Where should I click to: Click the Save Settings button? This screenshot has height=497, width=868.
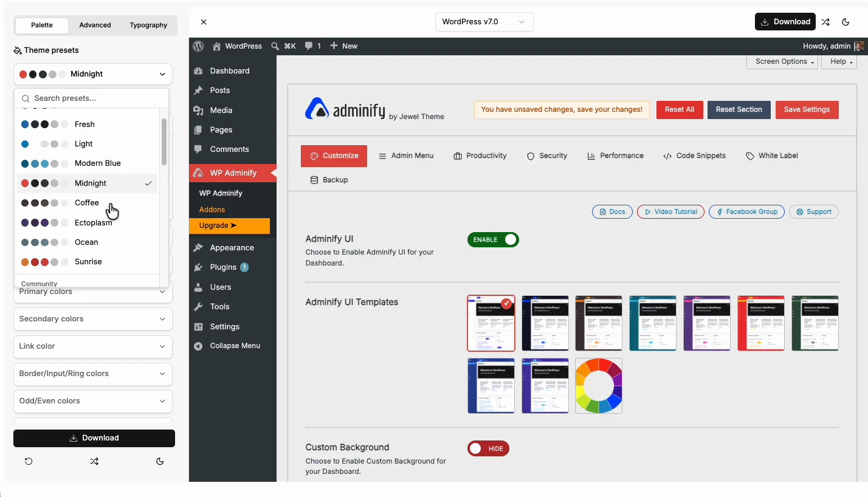[807, 109]
